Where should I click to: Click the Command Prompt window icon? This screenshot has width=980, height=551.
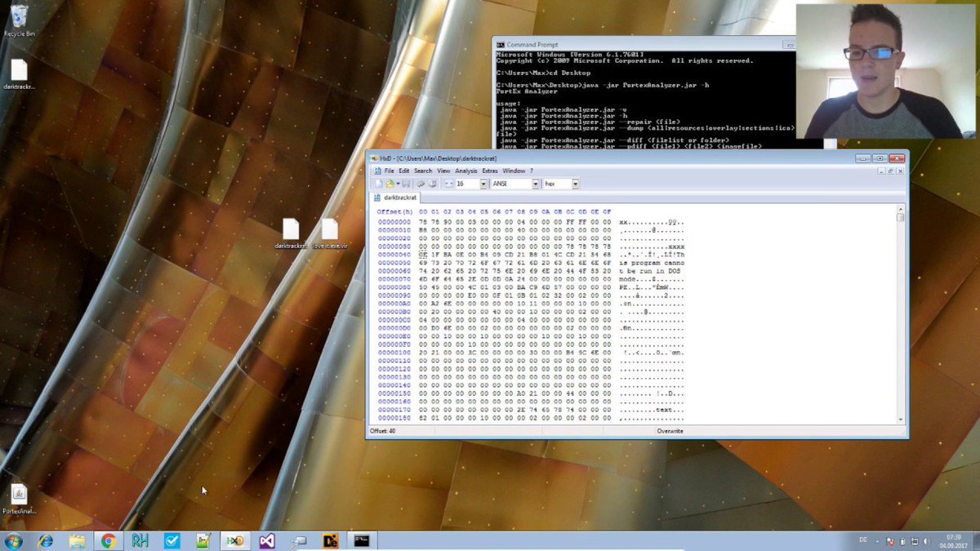(x=500, y=44)
